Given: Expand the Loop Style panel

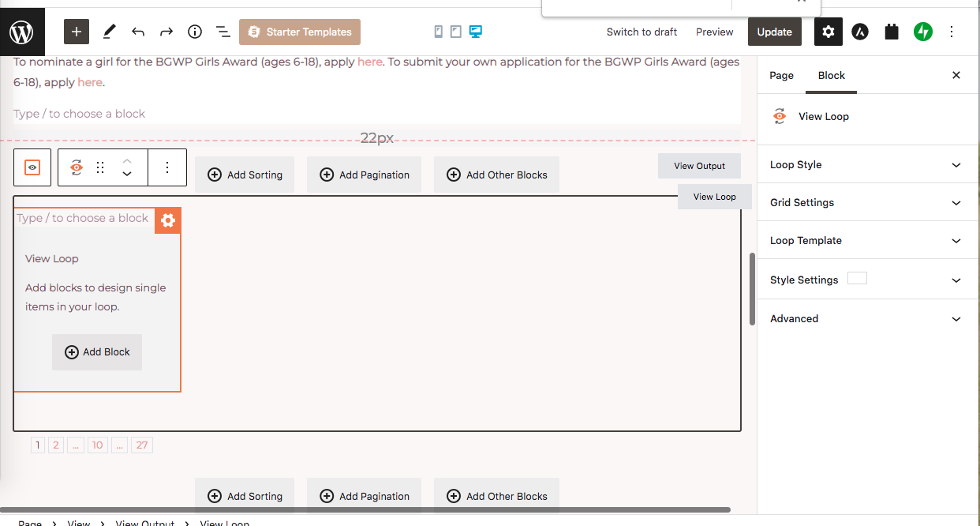Looking at the screenshot, I should point(868,165).
